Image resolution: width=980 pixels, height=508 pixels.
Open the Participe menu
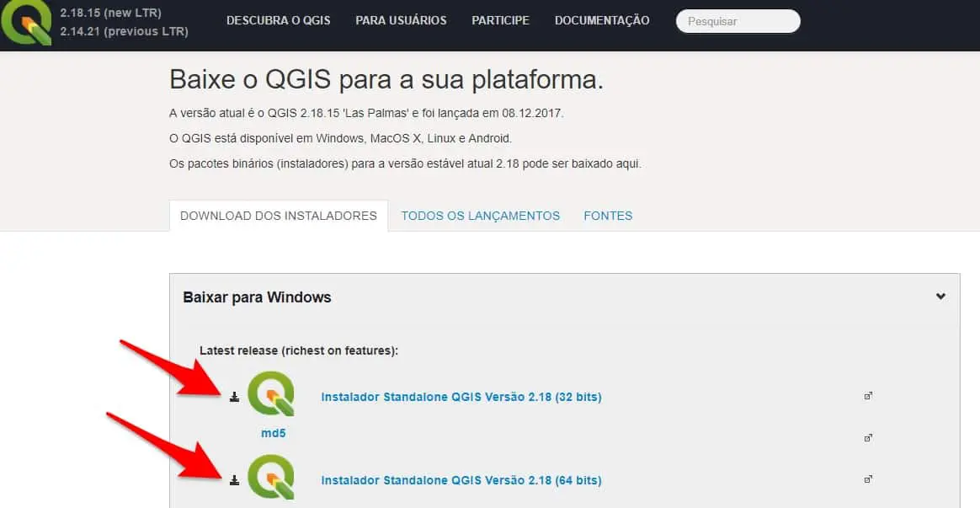click(500, 20)
